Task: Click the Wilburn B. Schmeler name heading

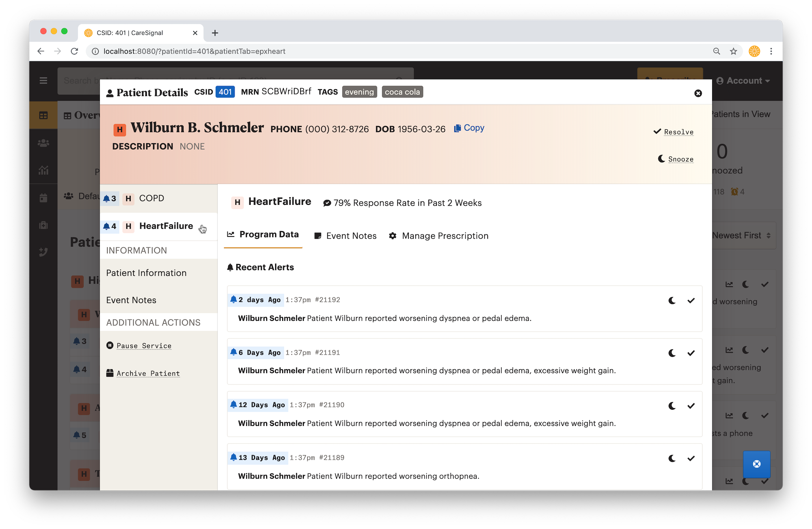Action: [x=197, y=128]
